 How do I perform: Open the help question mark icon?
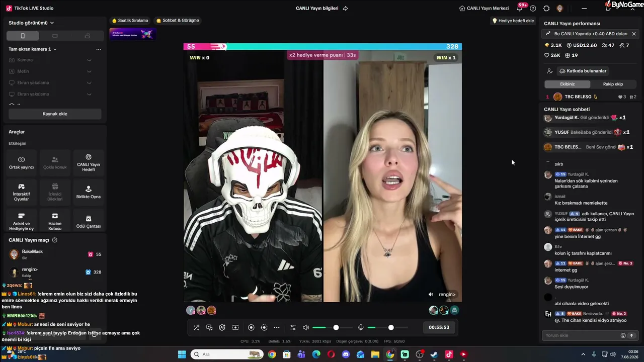(533, 8)
